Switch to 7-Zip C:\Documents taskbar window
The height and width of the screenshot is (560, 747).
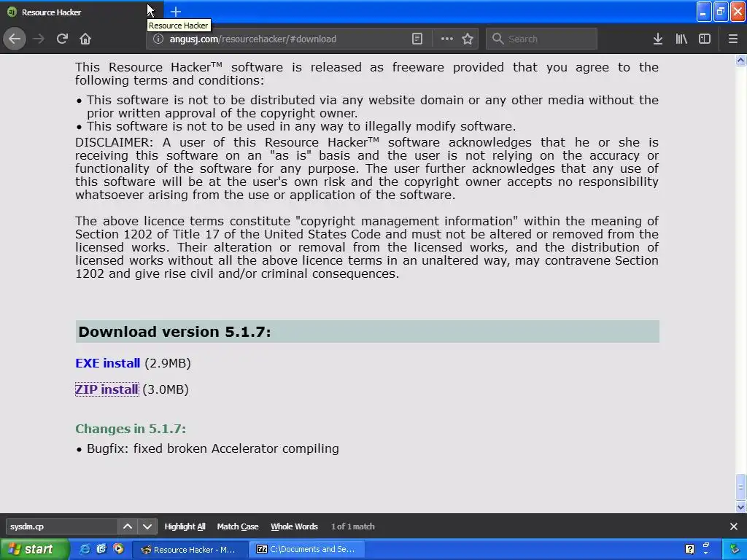[307, 550]
